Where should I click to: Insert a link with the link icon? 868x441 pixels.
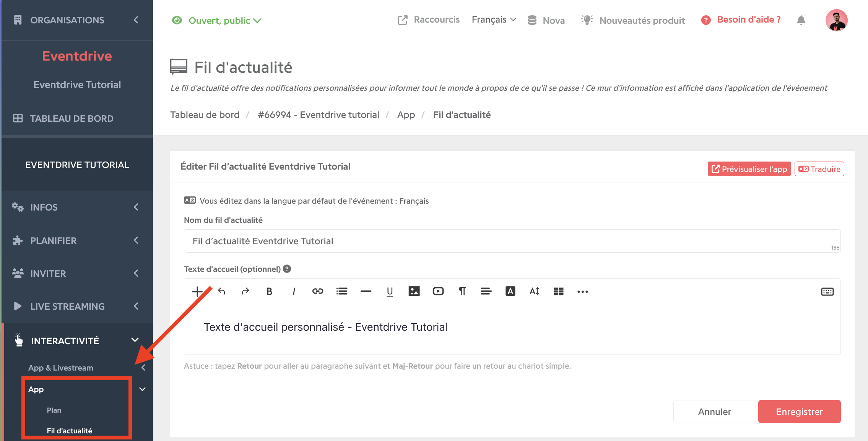317,291
